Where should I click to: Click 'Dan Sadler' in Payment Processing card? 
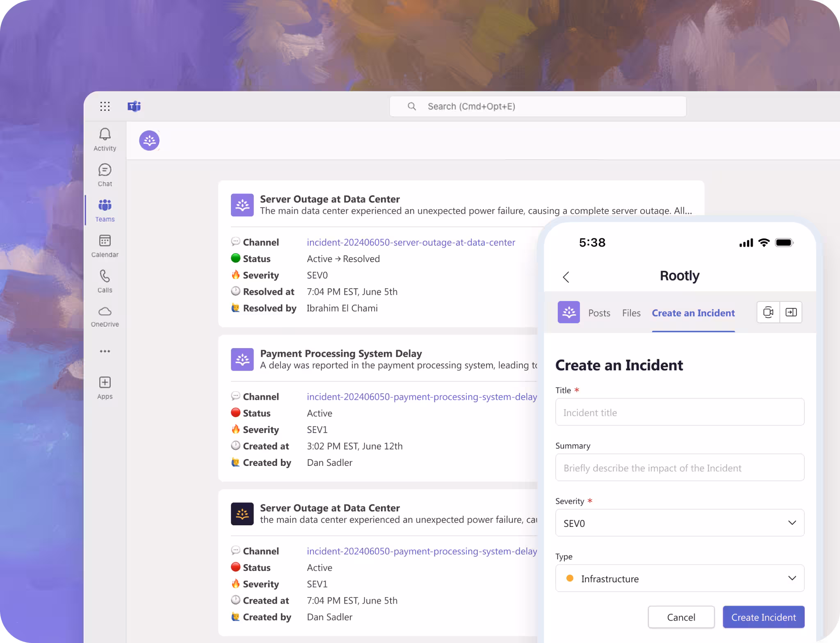pyautogui.click(x=329, y=463)
